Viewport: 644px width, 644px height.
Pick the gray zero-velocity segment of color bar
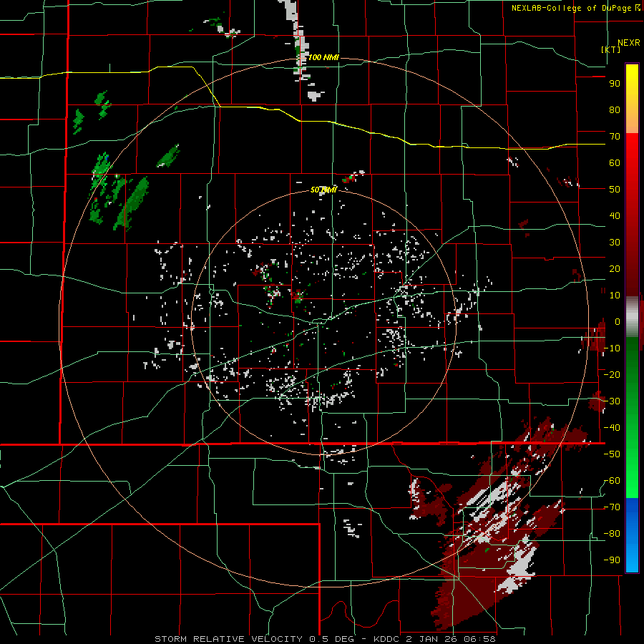[632, 317]
